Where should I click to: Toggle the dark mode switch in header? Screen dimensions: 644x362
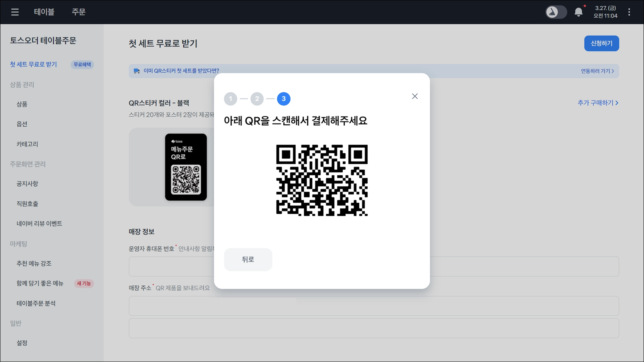556,12
